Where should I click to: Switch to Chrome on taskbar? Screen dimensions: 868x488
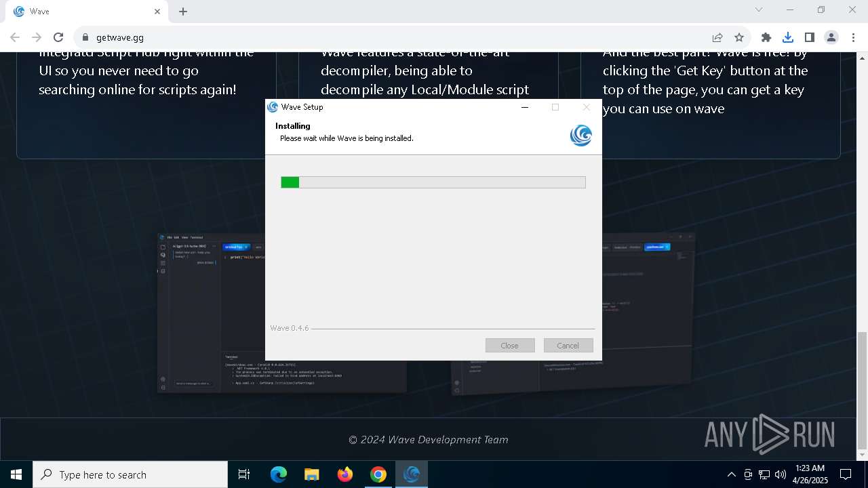(x=378, y=474)
